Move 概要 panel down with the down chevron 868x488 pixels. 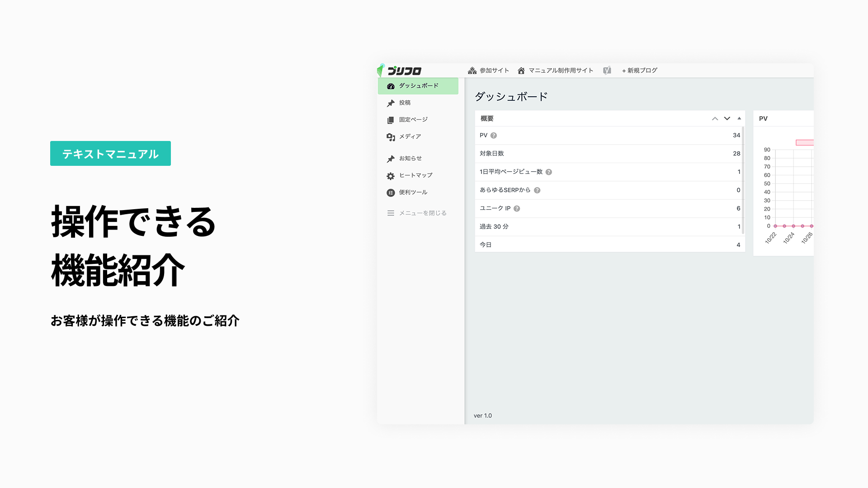coord(727,119)
